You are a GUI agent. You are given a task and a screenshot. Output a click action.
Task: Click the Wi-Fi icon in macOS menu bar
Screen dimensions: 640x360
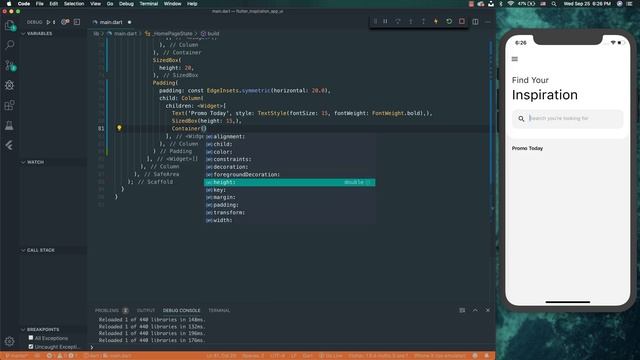tap(511, 4)
